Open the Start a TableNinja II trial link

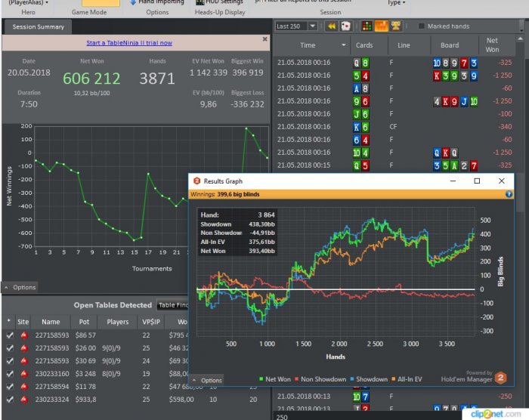coord(129,43)
